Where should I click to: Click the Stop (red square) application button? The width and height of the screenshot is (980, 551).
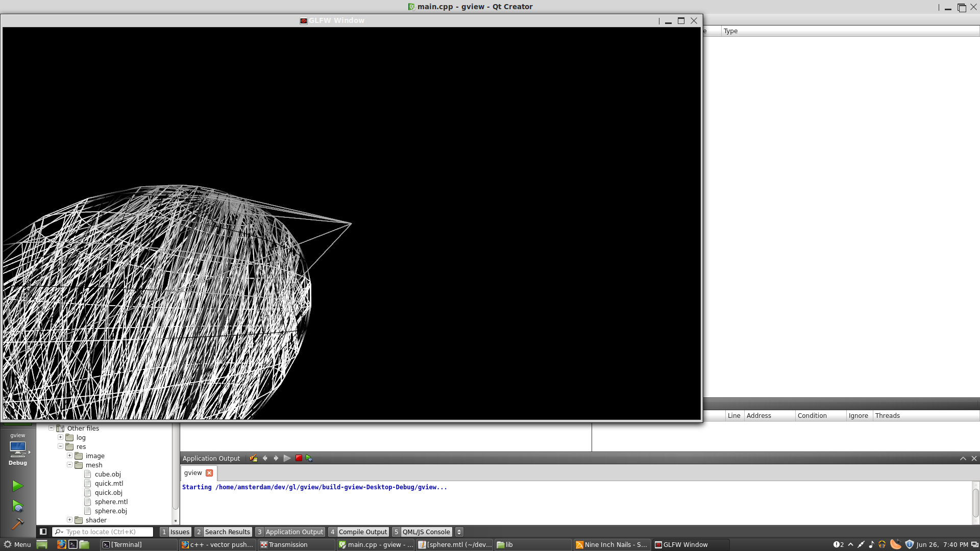[x=298, y=458]
